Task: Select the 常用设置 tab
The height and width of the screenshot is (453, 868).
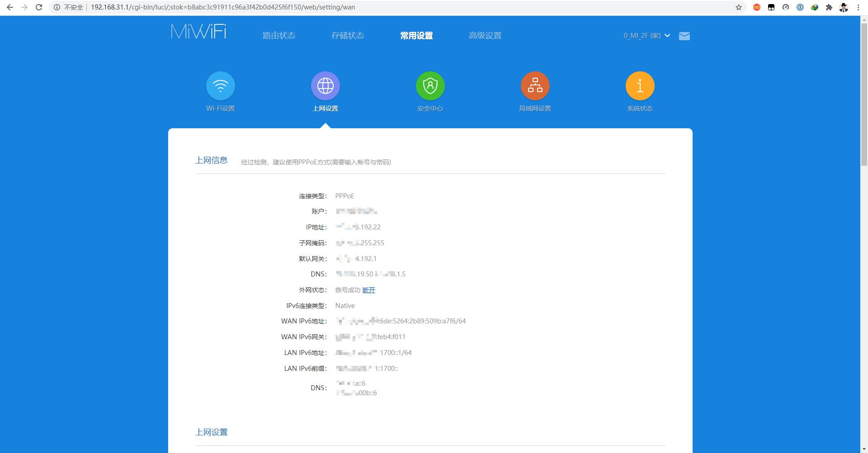Action: 416,36
